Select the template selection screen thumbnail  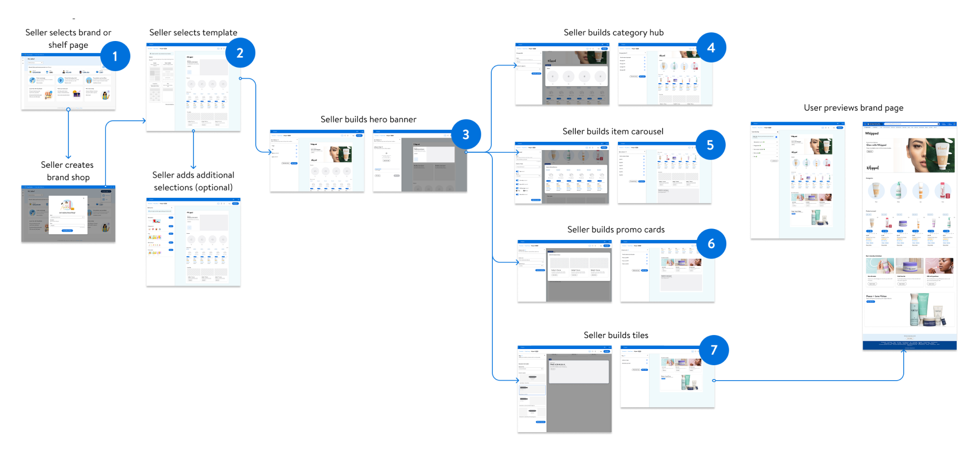pos(193,87)
